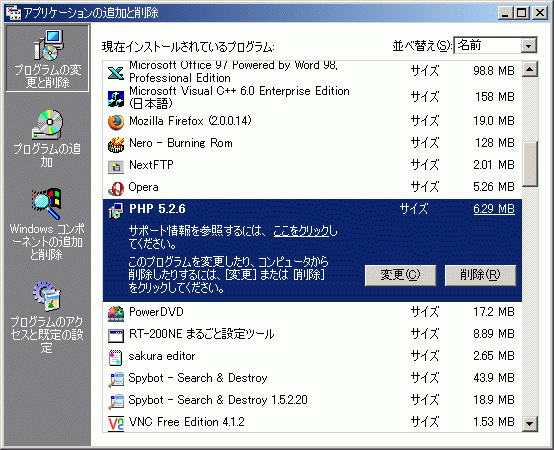Click the 17.2 MB size value
Viewport: 554px width, 450px height.
[494, 312]
